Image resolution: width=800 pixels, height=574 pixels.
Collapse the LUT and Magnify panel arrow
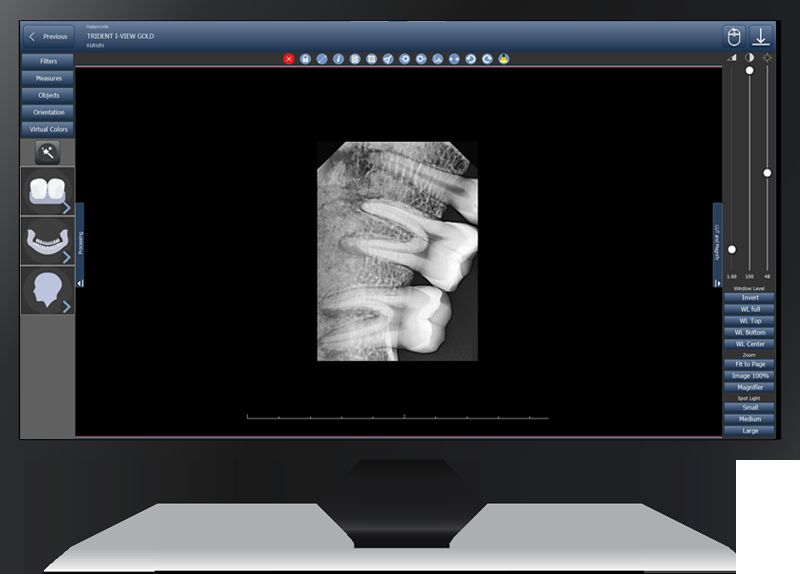(x=717, y=283)
